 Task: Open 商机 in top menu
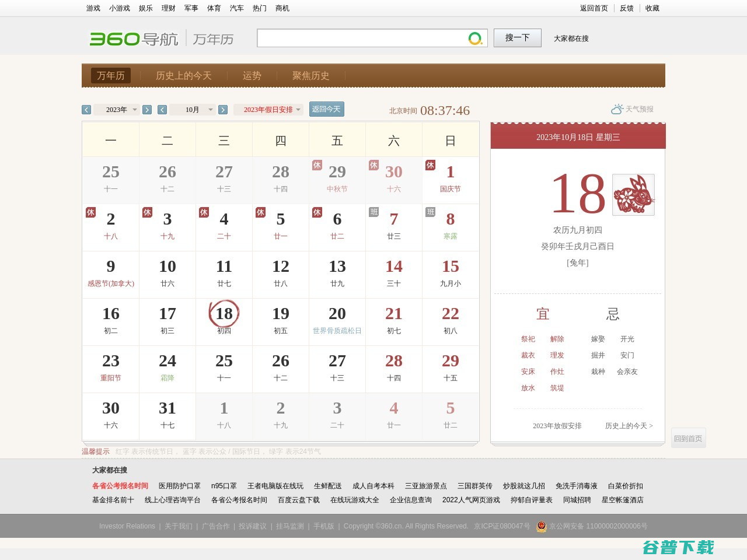(x=282, y=8)
